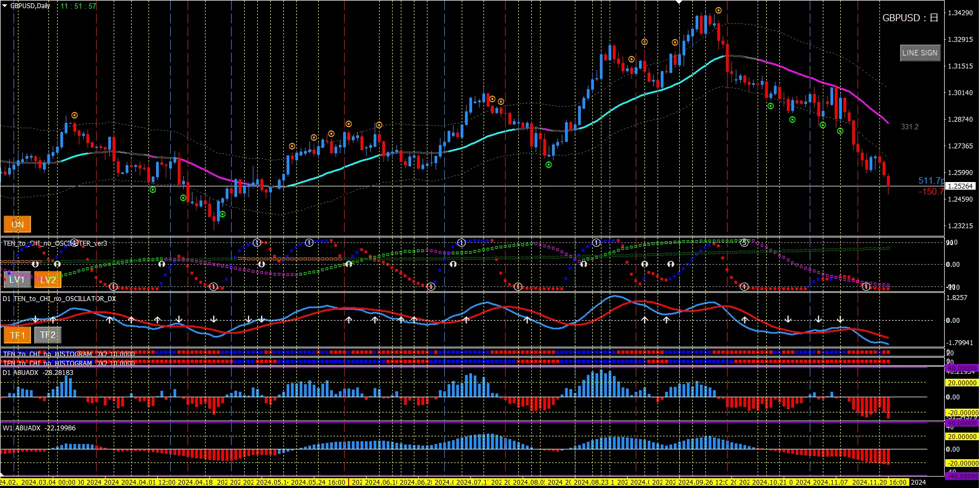Click the 1.8257 oscillator scale value

coord(957,298)
